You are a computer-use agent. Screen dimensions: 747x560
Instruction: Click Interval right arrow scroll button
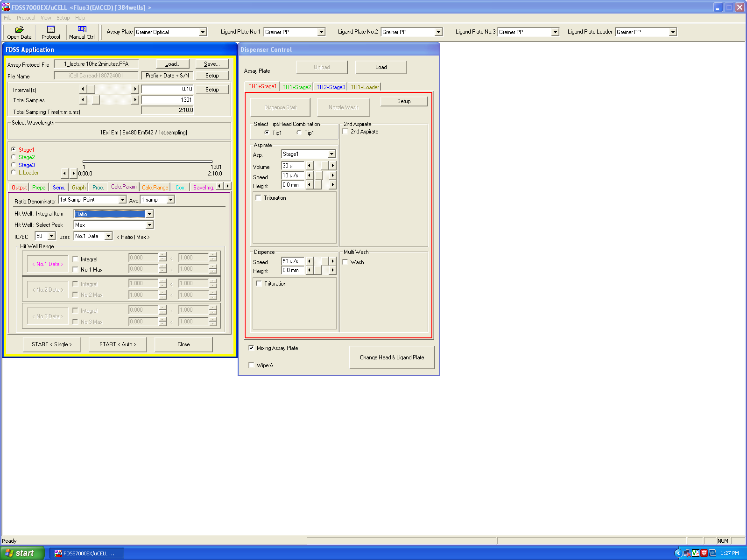(x=135, y=89)
